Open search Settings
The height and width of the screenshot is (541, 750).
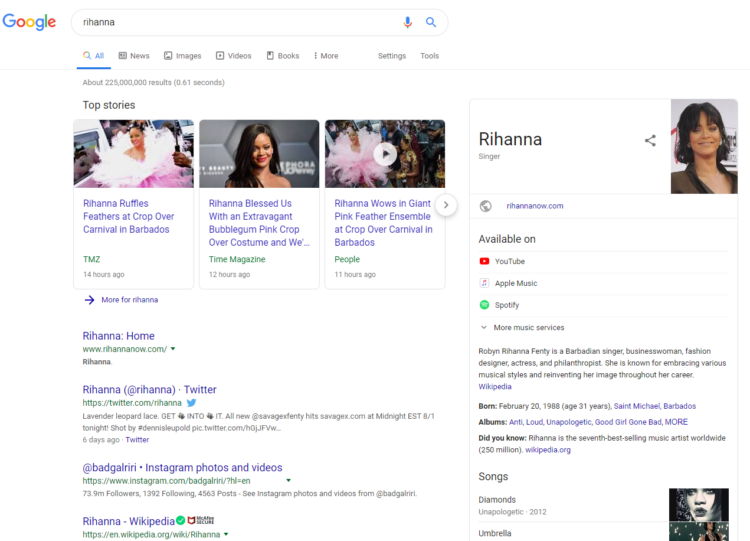pos(392,56)
